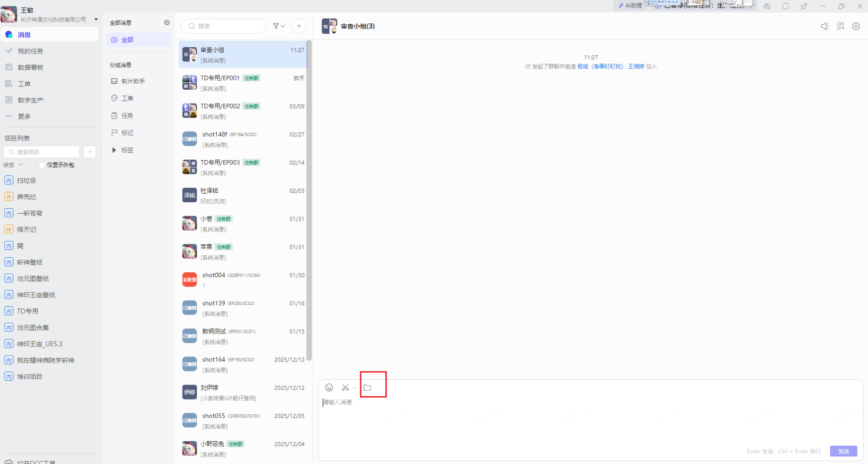This screenshot has height=464, width=868.
Task: Open the chat list filter dropdown
Action: pos(279,26)
